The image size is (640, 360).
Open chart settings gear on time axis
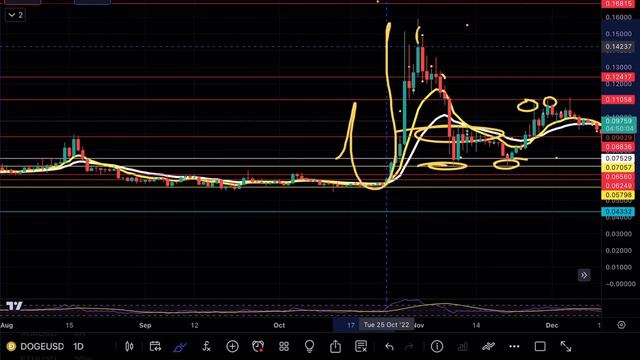[621, 325]
